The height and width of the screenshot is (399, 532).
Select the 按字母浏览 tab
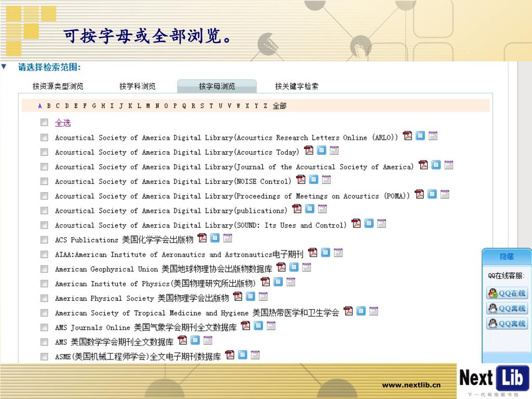click(217, 86)
